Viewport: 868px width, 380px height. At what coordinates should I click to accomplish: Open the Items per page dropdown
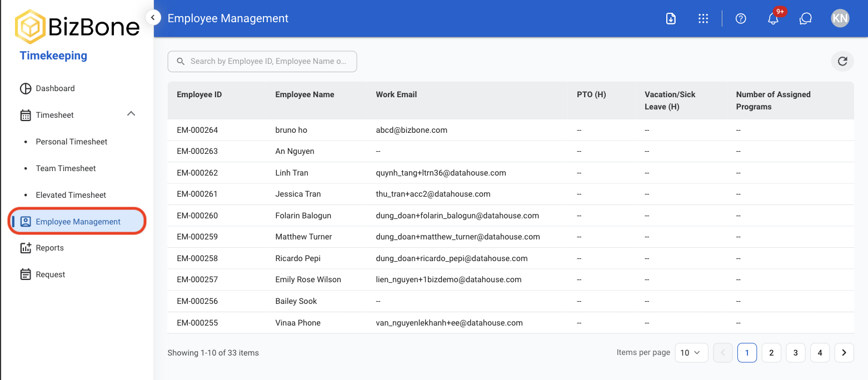coord(691,353)
